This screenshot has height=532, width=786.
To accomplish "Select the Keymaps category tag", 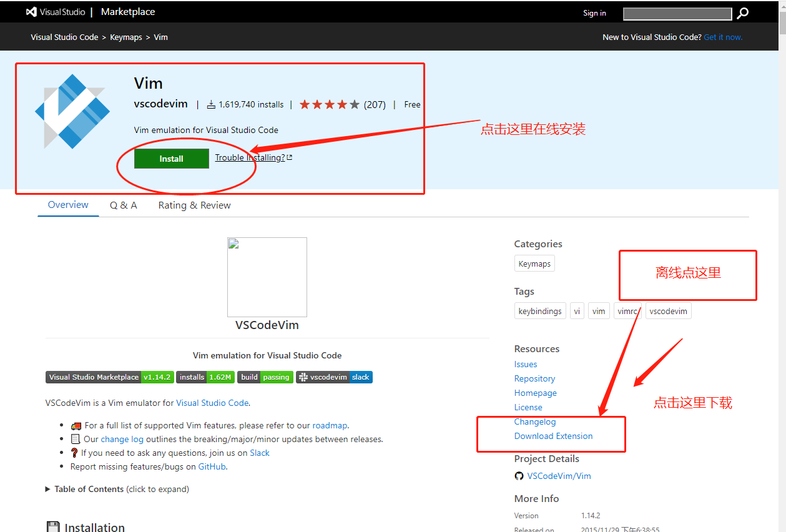I will pos(534,264).
